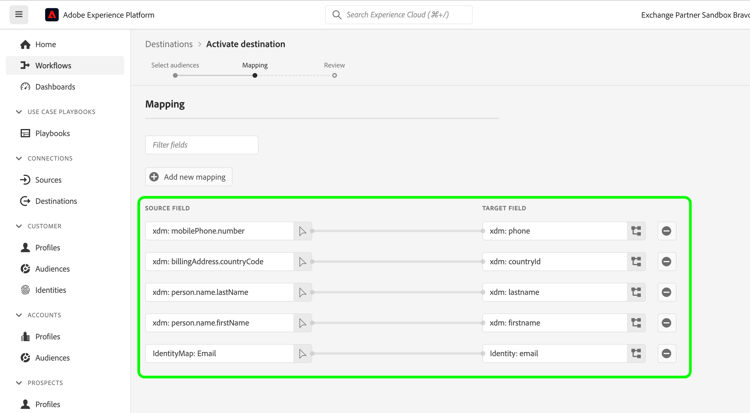Click the hamburger menu icon
Image resolution: width=750 pixels, height=413 pixels.
click(x=19, y=15)
